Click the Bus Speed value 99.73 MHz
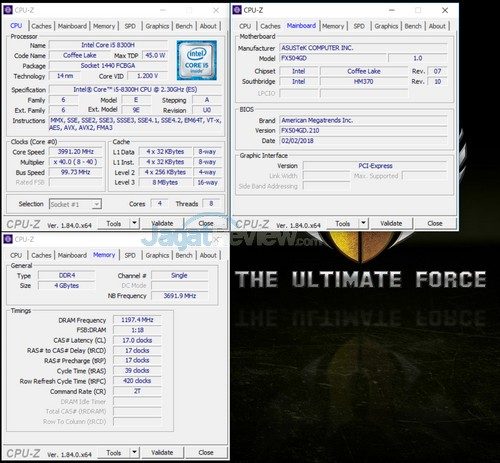 76,172
